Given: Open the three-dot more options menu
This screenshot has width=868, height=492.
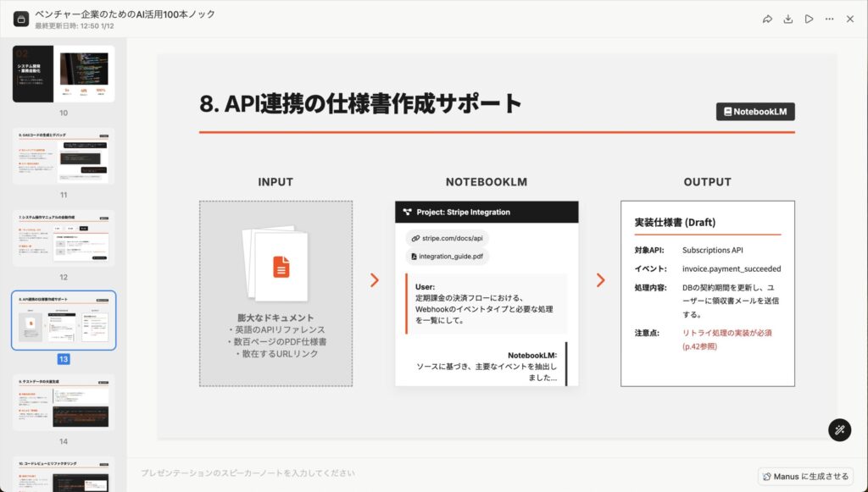Looking at the screenshot, I should coord(829,19).
